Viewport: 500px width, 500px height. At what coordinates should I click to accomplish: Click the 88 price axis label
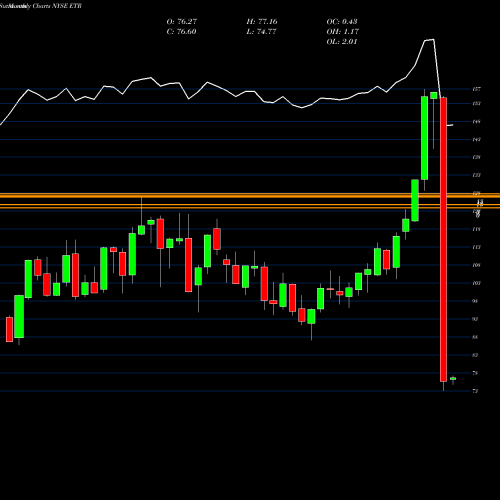coord(475,337)
